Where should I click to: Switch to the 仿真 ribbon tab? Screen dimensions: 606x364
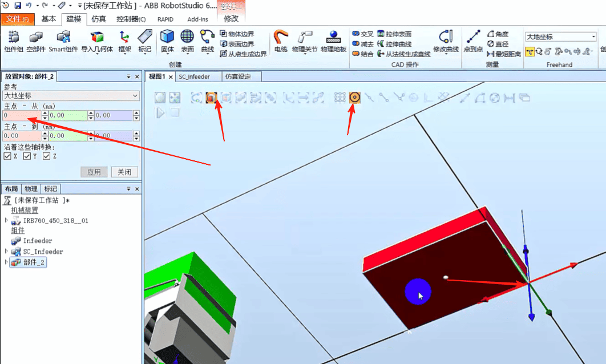click(x=99, y=19)
